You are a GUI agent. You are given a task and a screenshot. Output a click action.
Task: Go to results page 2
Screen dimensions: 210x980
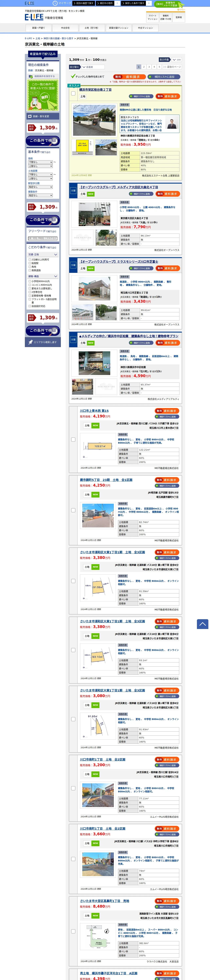[x=144, y=67]
